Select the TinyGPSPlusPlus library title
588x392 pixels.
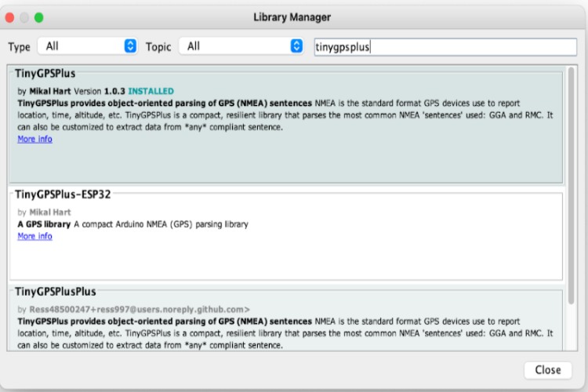tap(56, 292)
